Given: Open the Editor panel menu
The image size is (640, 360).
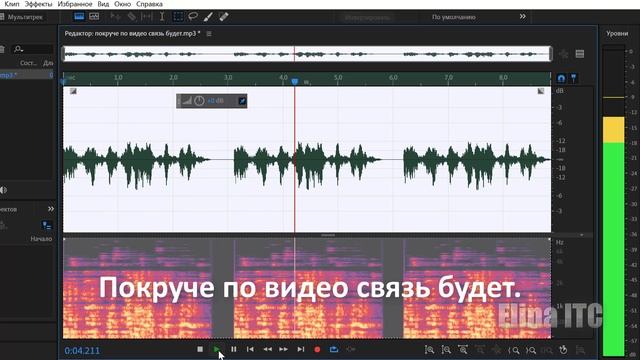Looking at the screenshot, I should tap(209, 33).
